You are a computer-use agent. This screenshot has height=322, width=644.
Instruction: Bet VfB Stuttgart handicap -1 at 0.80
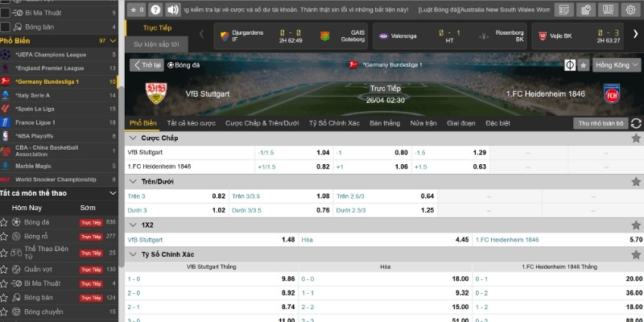tap(372, 152)
